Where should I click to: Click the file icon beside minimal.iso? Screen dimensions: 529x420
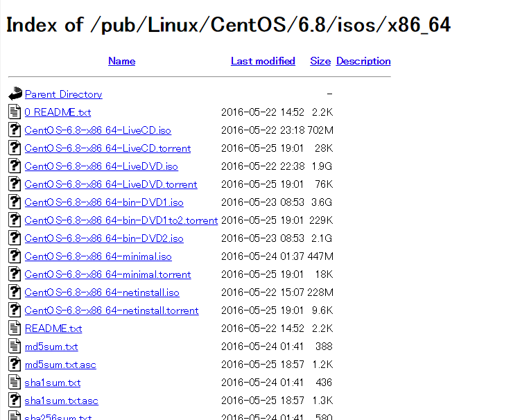pos(14,256)
